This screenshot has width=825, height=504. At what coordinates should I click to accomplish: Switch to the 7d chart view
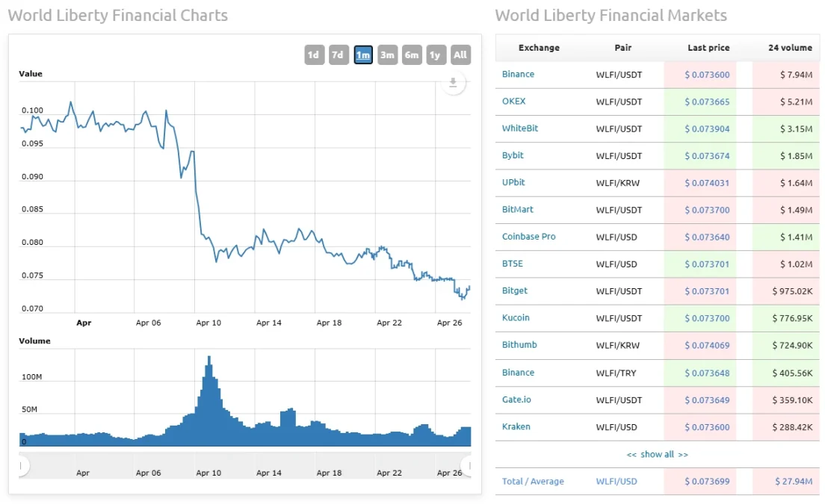337,55
